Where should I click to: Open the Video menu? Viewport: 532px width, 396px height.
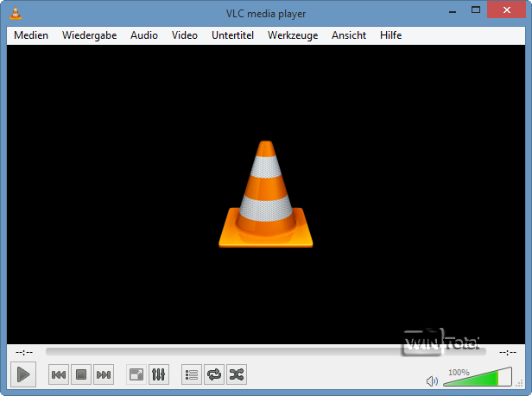click(x=185, y=35)
